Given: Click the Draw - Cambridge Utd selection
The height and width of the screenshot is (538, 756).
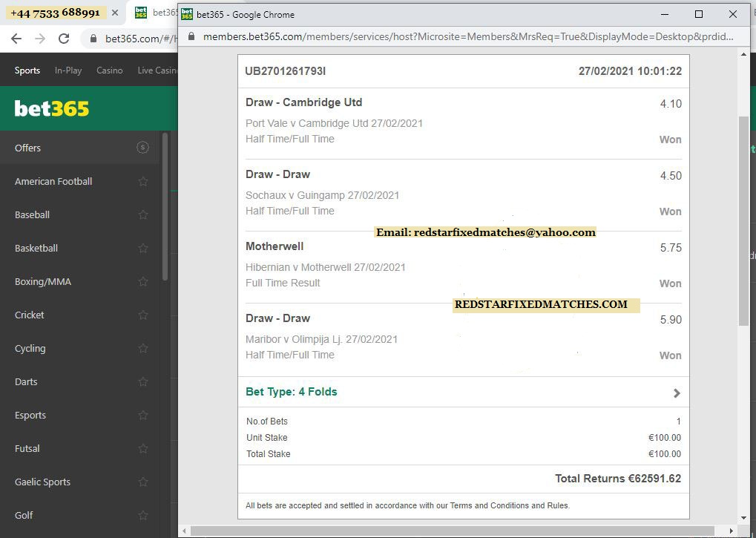Looking at the screenshot, I should pyautogui.click(x=303, y=102).
